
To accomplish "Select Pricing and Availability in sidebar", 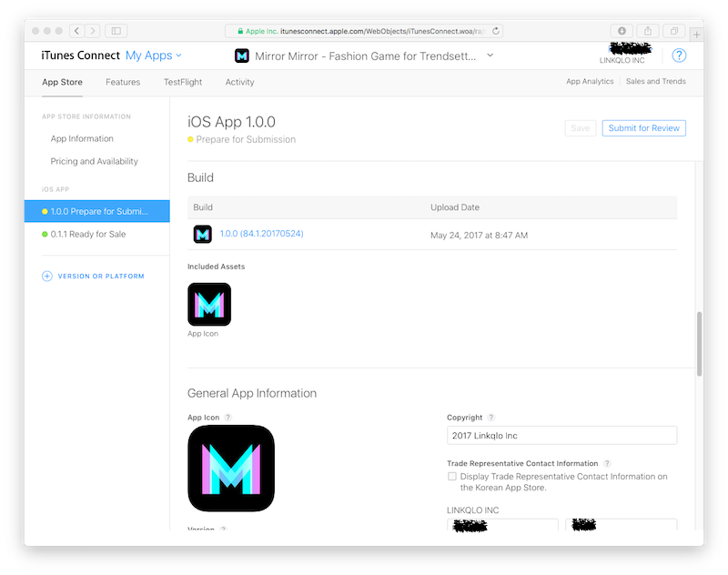I will coord(95,162).
